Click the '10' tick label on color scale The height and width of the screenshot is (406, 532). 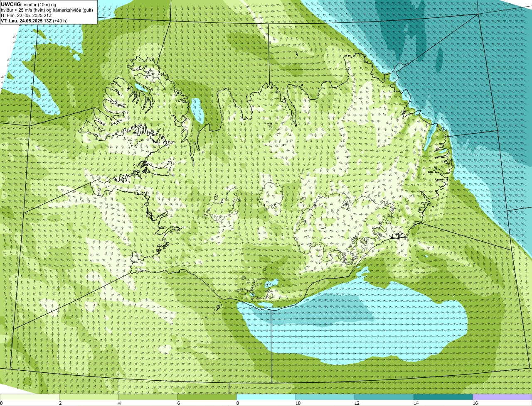pos(298,403)
